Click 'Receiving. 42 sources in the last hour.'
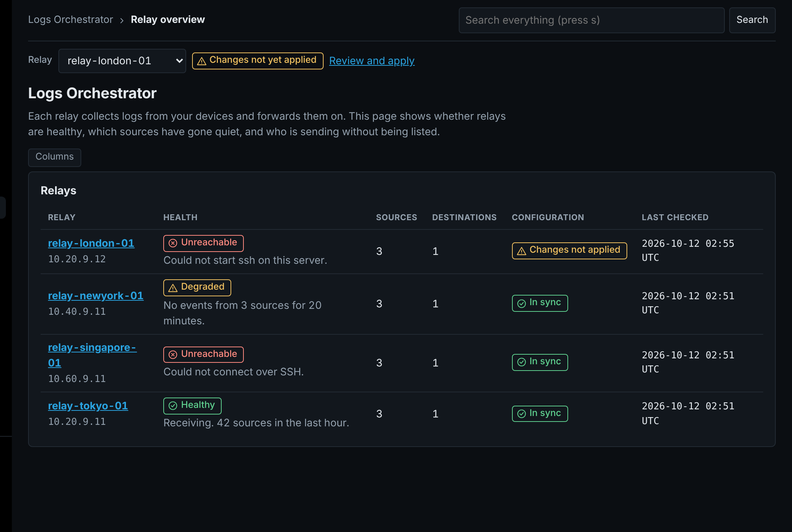Viewport: 792px width, 532px height. pos(256,423)
